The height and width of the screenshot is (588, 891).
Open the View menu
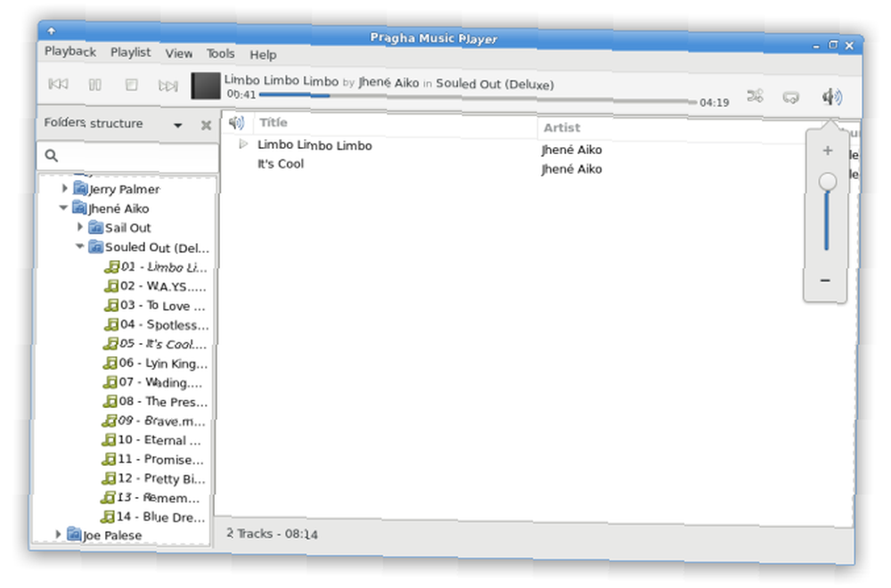pos(179,53)
